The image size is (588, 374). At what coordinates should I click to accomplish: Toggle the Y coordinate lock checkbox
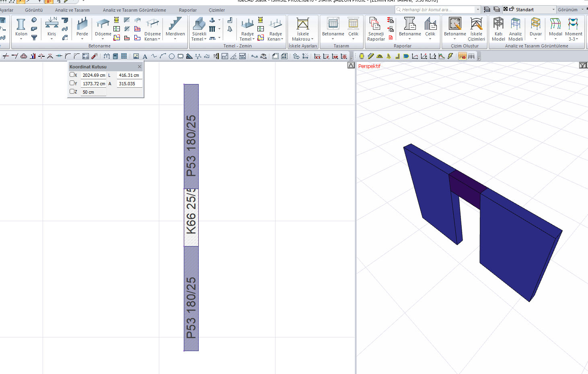pos(72,83)
